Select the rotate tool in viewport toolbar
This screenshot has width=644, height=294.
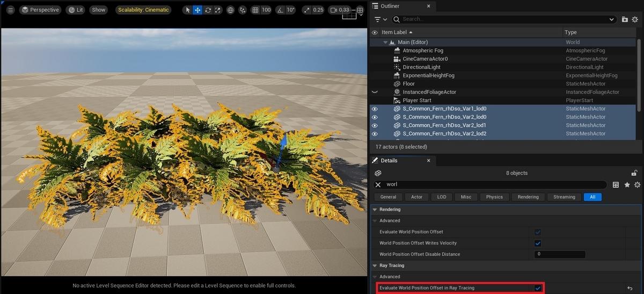click(208, 10)
